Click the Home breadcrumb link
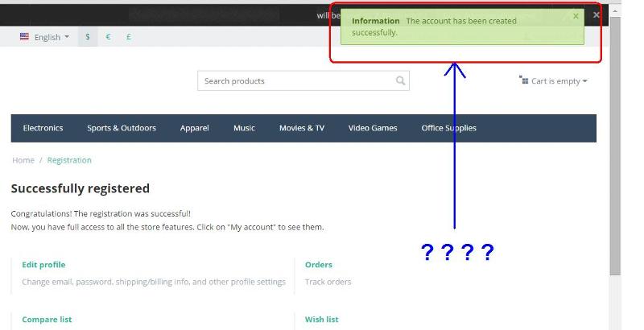The image size is (644, 330). 23,160
